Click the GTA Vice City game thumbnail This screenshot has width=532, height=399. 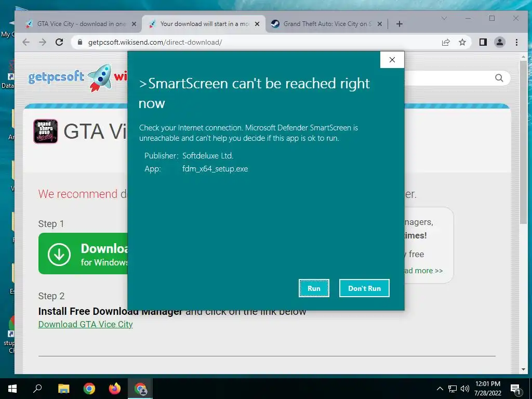(x=46, y=131)
